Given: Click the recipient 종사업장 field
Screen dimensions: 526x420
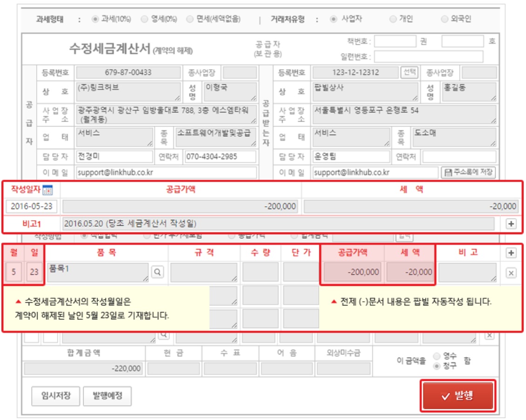Looking at the screenshot, I should click(479, 73).
